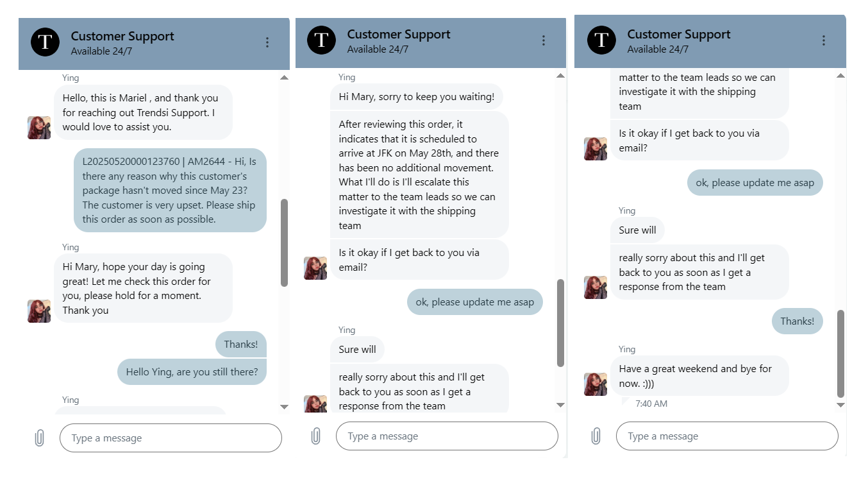Click the Type a message field in left chat
The image size is (868, 478).
coord(171,438)
